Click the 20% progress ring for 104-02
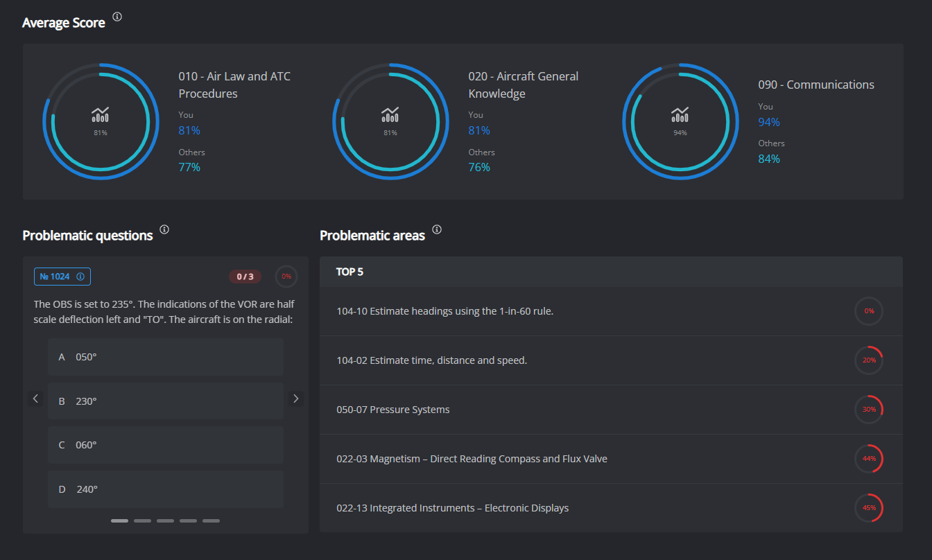 [x=869, y=360]
